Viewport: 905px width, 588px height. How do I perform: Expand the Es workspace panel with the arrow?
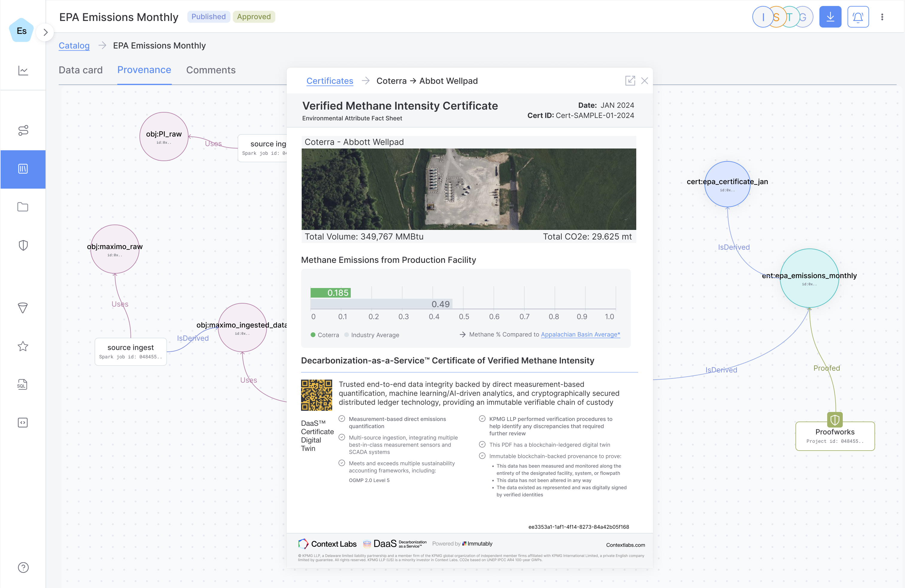(45, 32)
